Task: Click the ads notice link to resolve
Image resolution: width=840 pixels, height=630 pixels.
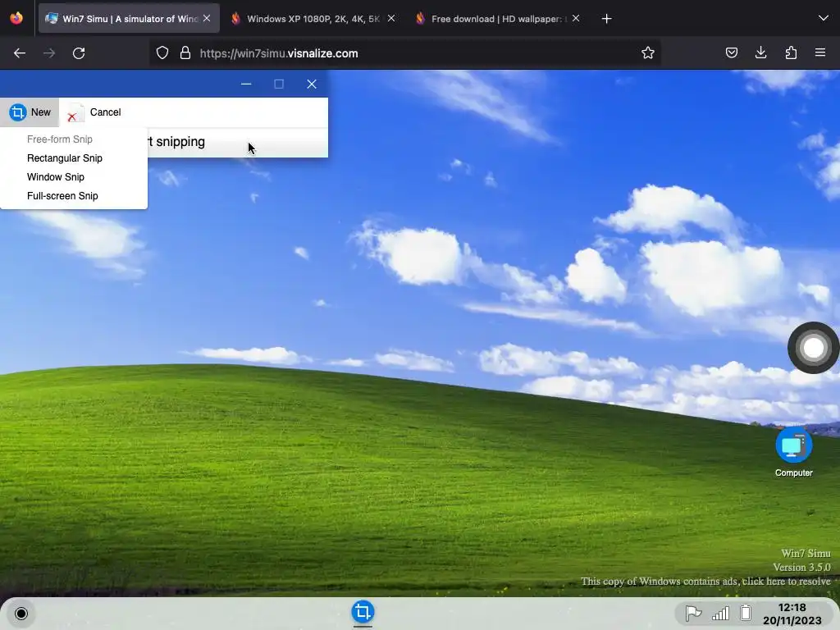Action: (705, 582)
